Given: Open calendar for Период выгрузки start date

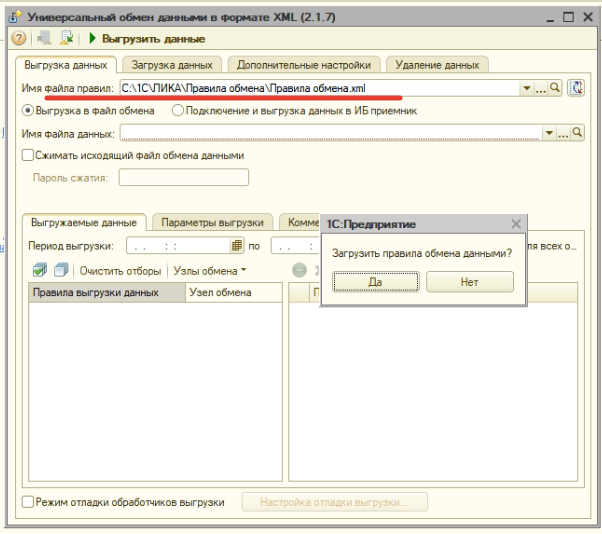Looking at the screenshot, I should (x=237, y=245).
